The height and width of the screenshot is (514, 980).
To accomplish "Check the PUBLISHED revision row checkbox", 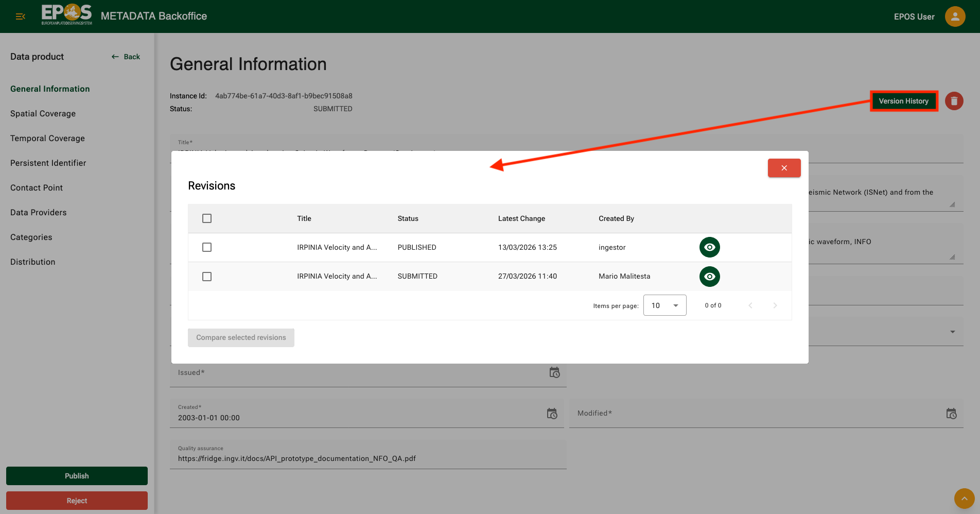I will tap(207, 247).
